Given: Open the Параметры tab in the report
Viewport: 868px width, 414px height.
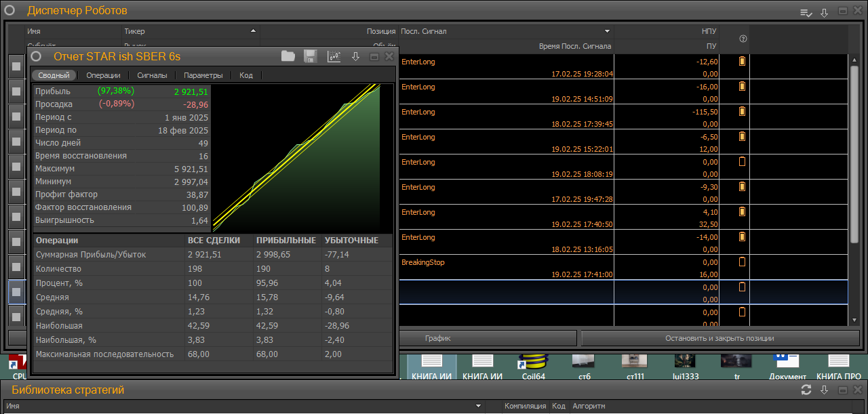Looking at the screenshot, I should coord(203,75).
